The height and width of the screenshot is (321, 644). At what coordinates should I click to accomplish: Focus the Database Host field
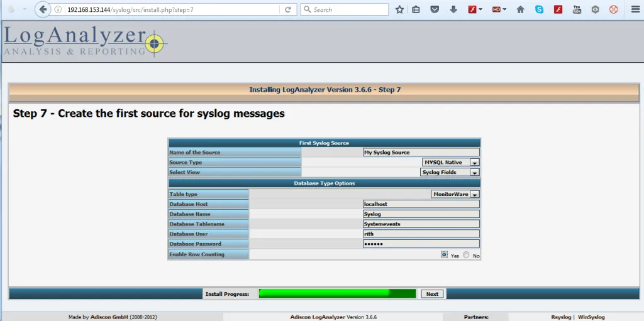pyautogui.click(x=421, y=204)
